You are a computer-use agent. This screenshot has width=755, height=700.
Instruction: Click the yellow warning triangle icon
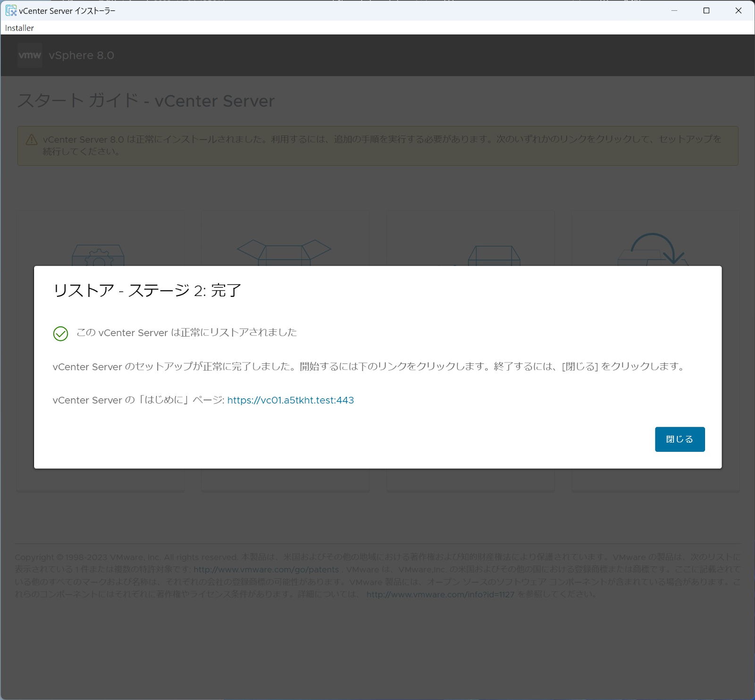pos(32,140)
